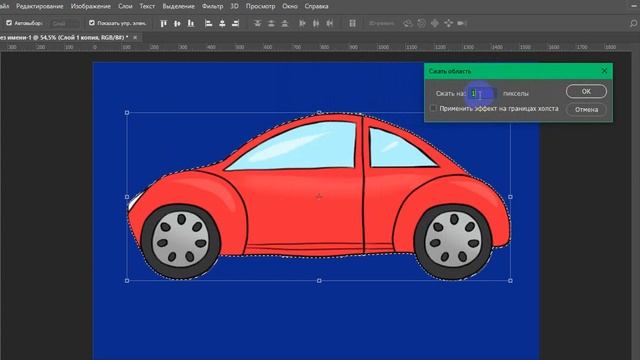640x360 pixels.
Task: Click the distribute vertical centers icon
Action: (271, 23)
